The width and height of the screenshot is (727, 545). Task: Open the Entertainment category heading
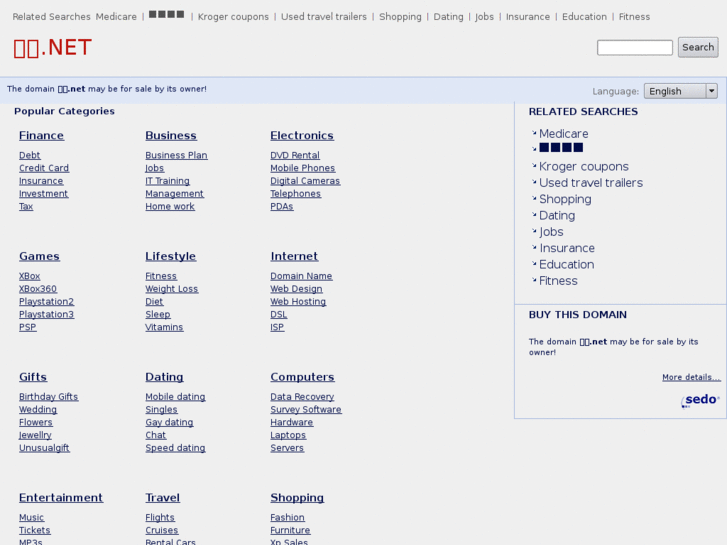coord(61,497)
